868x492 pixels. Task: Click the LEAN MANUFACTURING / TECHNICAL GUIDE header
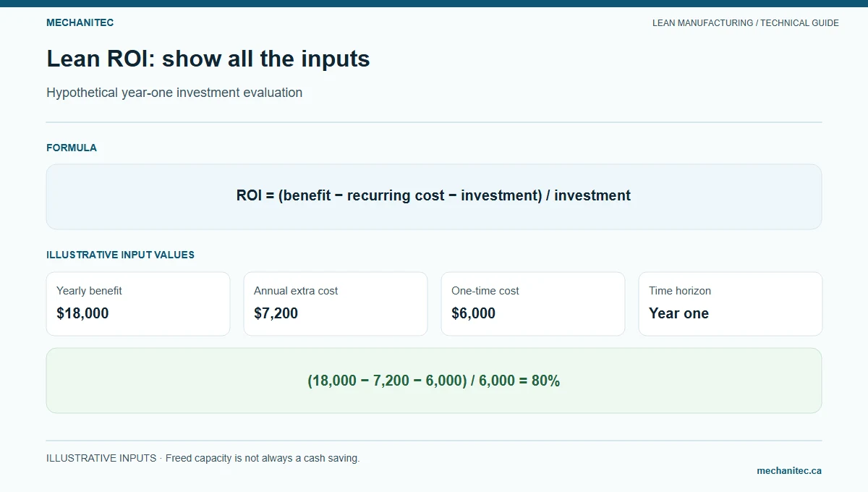[x=746, y=23]
